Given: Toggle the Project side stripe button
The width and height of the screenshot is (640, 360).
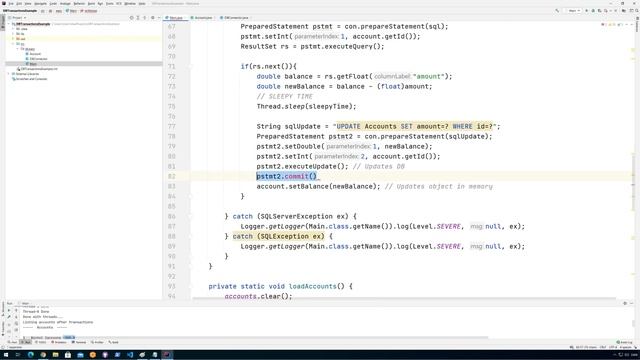Looking at the screenshot, I should click(2, 22).
